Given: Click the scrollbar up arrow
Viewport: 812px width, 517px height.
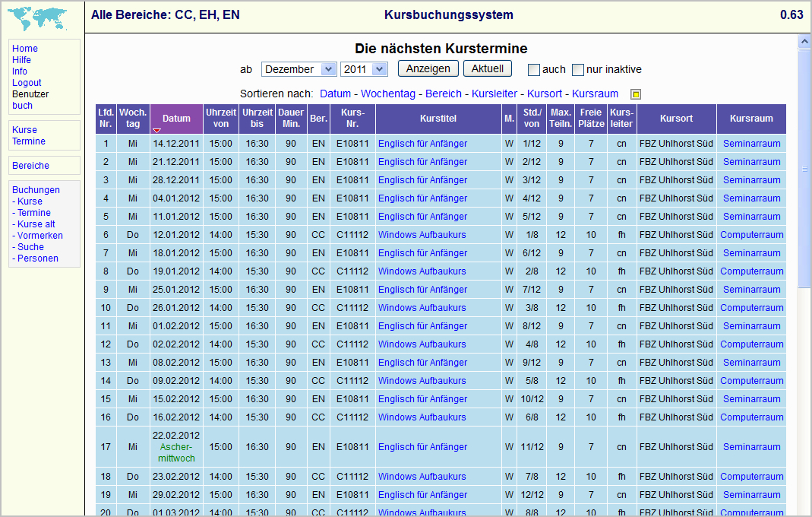Looking at the screenshot, I should [804, 42].
